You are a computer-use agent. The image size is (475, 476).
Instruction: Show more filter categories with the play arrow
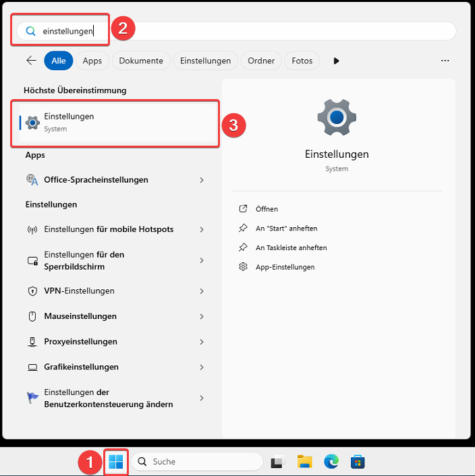336,61
